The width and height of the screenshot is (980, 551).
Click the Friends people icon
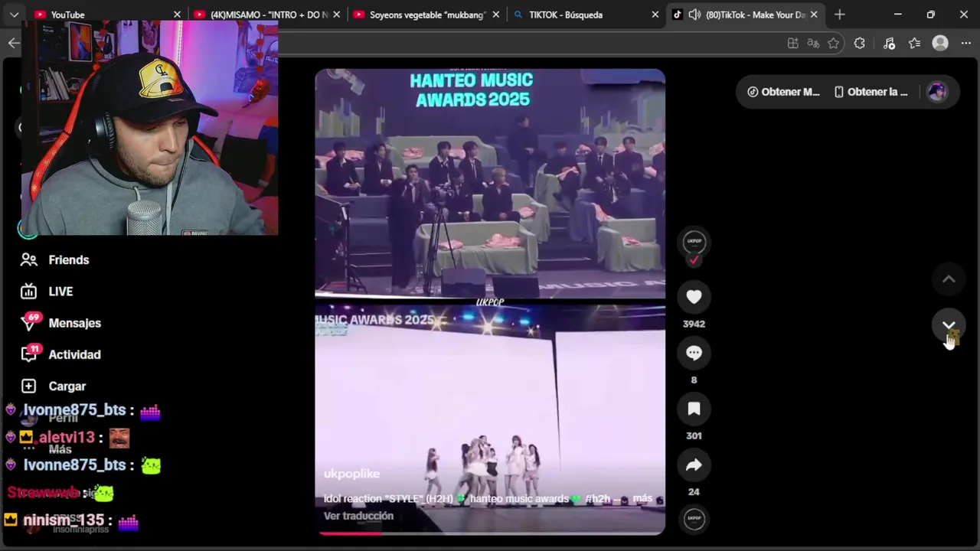(29, 260)
